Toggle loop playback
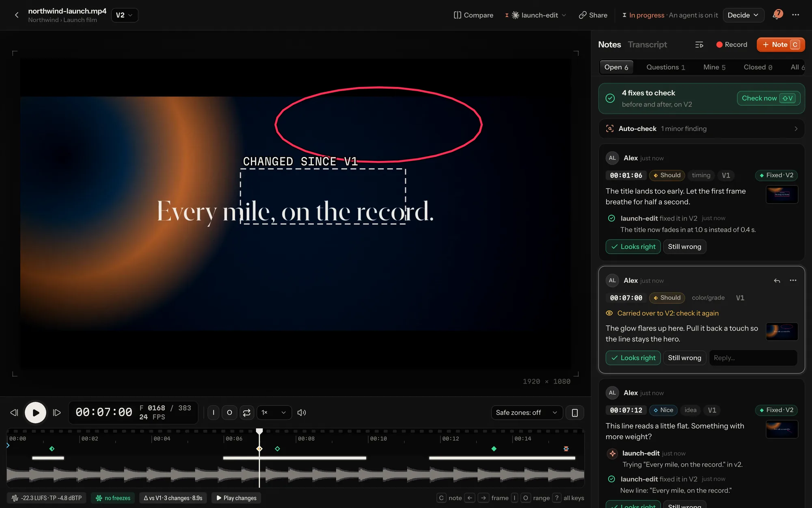Screen dimensions: 812x508 coord(246,412)
